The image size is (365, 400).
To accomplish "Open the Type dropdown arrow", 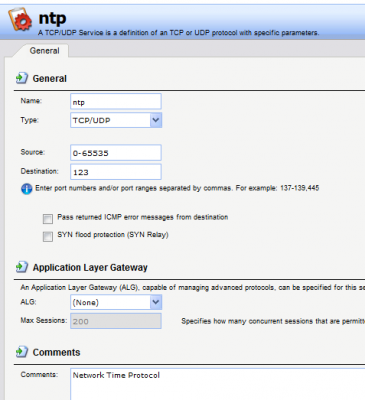I will click(156, 120).
